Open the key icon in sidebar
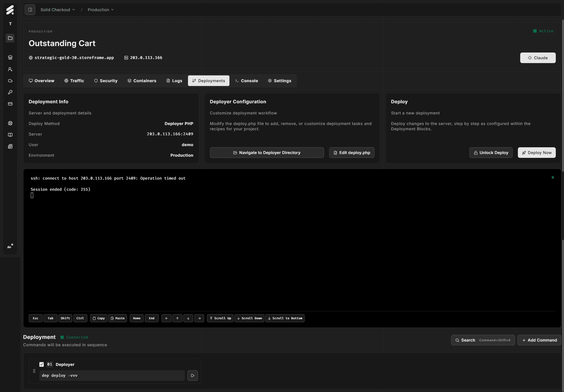Viewport: 564px width, 392px height. click(10, 92)
